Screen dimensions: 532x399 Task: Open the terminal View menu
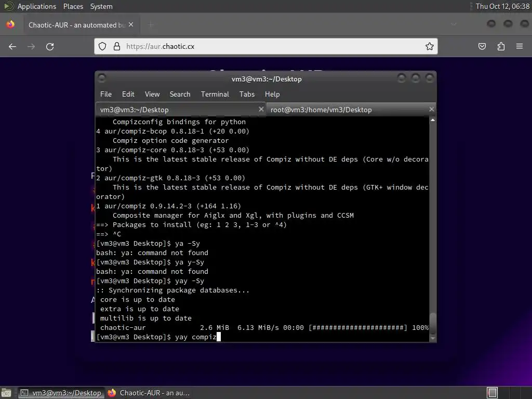pyautogui.click(x=152, y=95)
